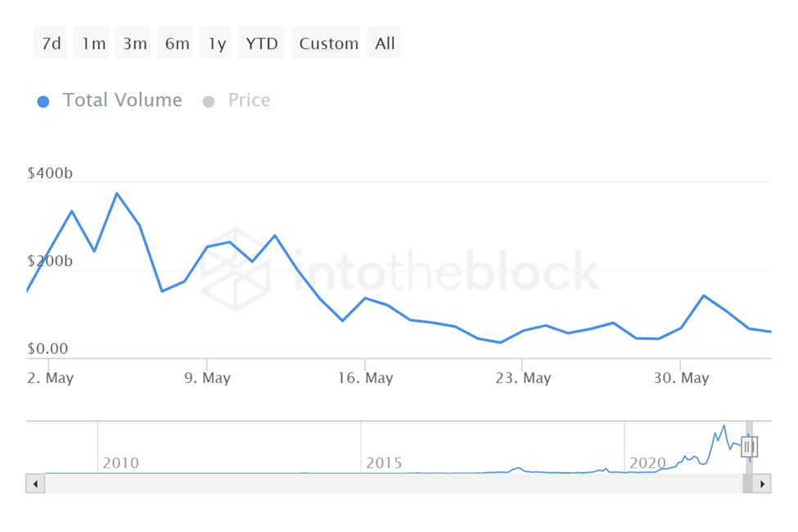Screen dimensions: 798x532
Task: Select YTD range option
Action: tap(262, 43)
